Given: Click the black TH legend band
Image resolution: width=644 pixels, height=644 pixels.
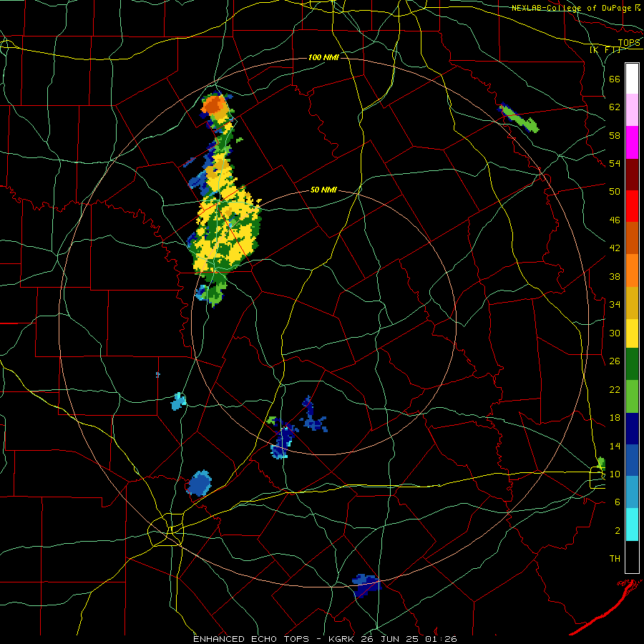Looking at the screenshot, I should click(632, 557).
